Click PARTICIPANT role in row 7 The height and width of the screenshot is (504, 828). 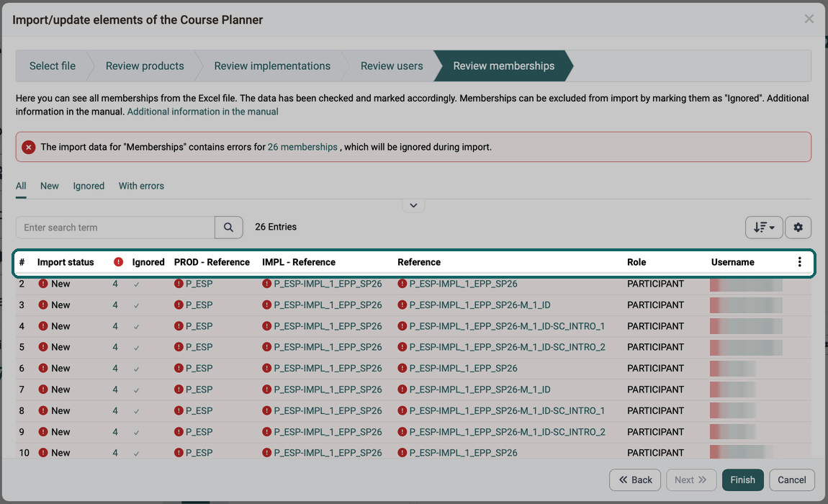pyautogui.click(x=655, y=390)
